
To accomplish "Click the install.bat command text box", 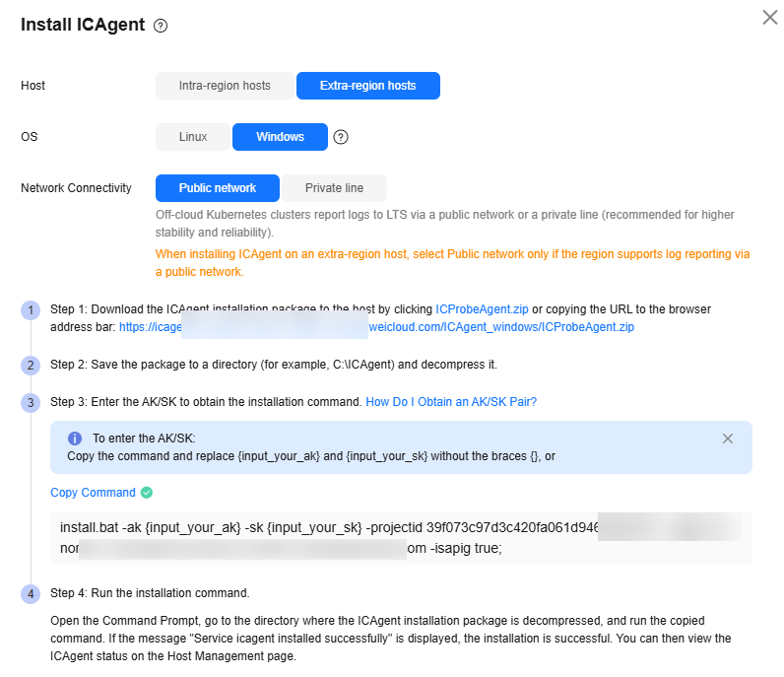I will coord(401,538).
